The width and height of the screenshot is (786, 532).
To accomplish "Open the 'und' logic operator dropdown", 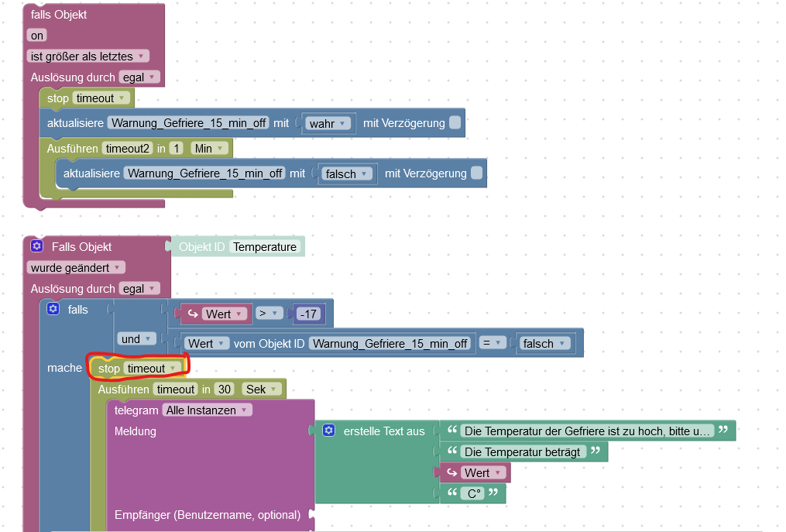I will pyautogui.click(x=136, y=339).
